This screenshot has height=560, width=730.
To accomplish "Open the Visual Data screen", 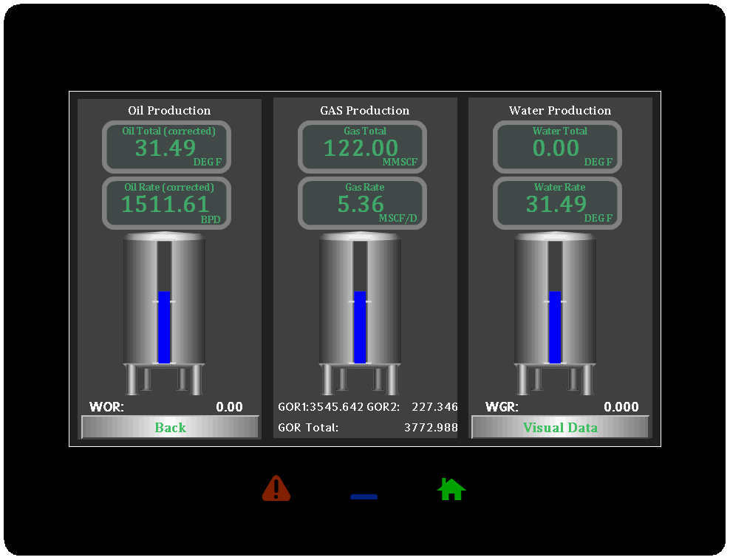I will (x=560, y=427).
